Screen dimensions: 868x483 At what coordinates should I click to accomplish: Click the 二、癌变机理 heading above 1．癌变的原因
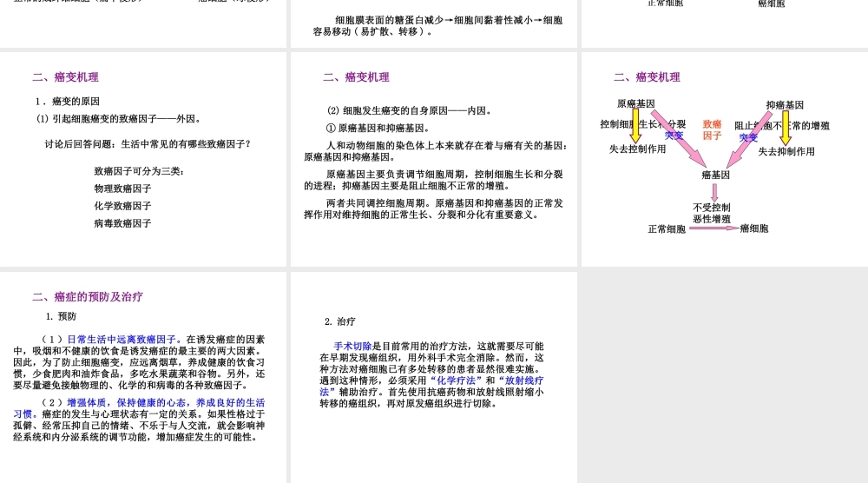(x=65, y=77)
